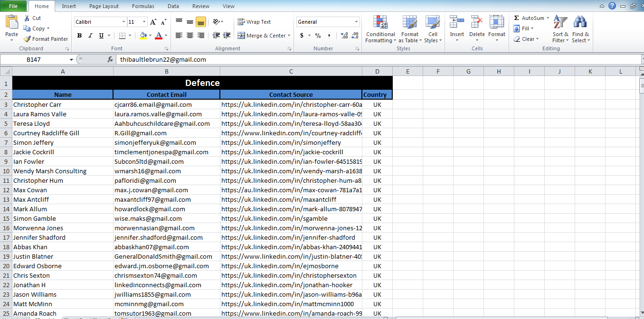The image size is (644, 319).
Task: Apply bold formatting
Action: click(79, 36)
